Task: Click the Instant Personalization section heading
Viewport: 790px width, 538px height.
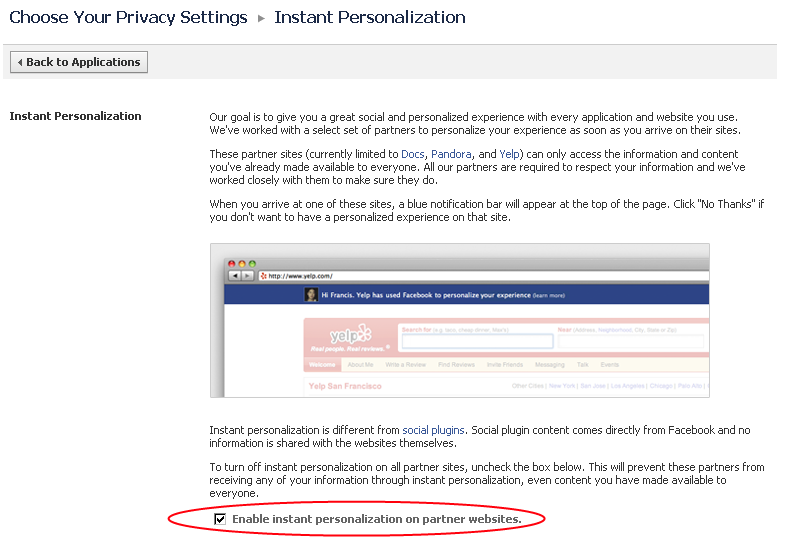Action: [76, 116]
